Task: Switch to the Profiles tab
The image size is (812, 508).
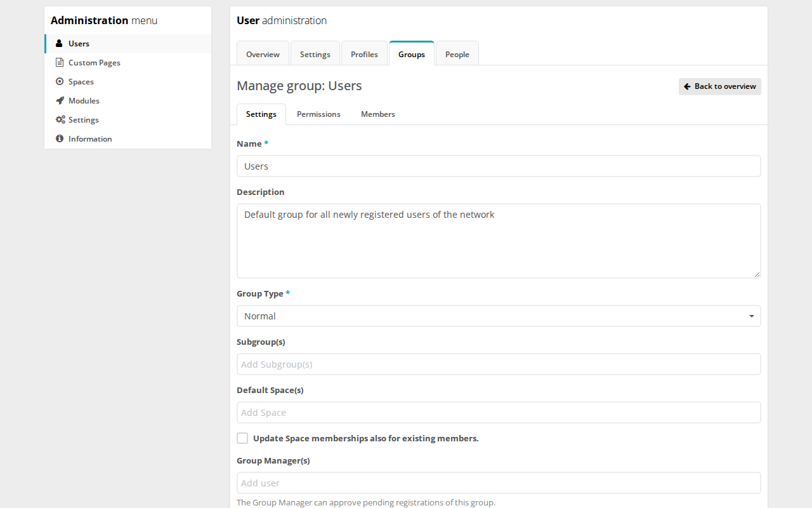Action: coord(364,54)
